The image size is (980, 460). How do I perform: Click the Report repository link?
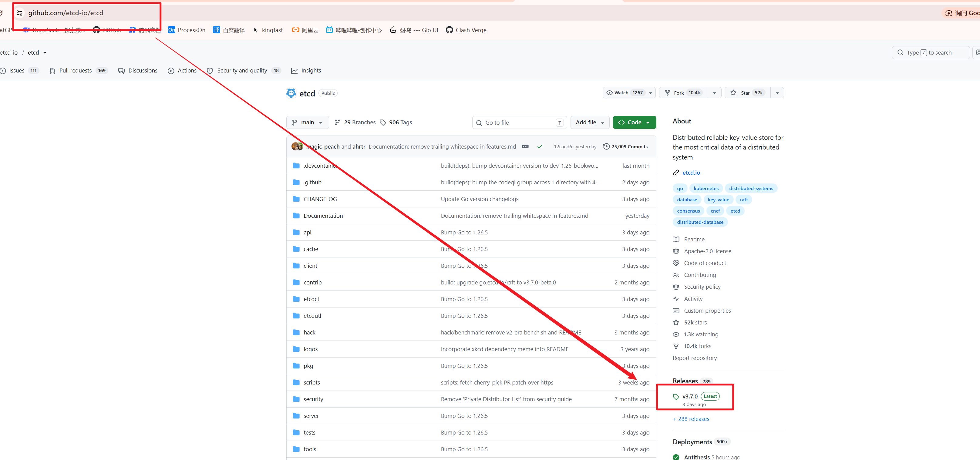(694, 358)
